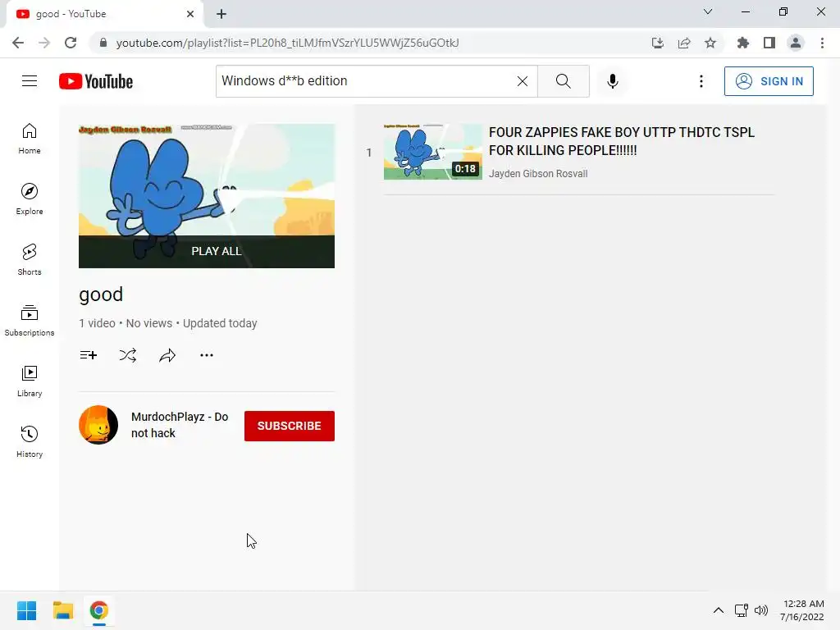The image size is (840, 630).
Task: Click the SIGN IN button
Action: (x=769, y=81)
